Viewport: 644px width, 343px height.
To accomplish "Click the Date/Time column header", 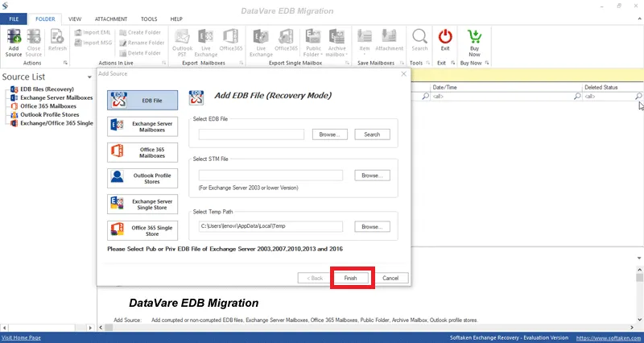I will tap(506, 88).
